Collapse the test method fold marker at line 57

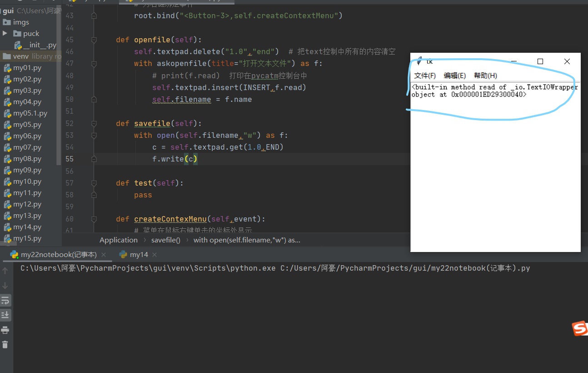(x=94, y=183)
